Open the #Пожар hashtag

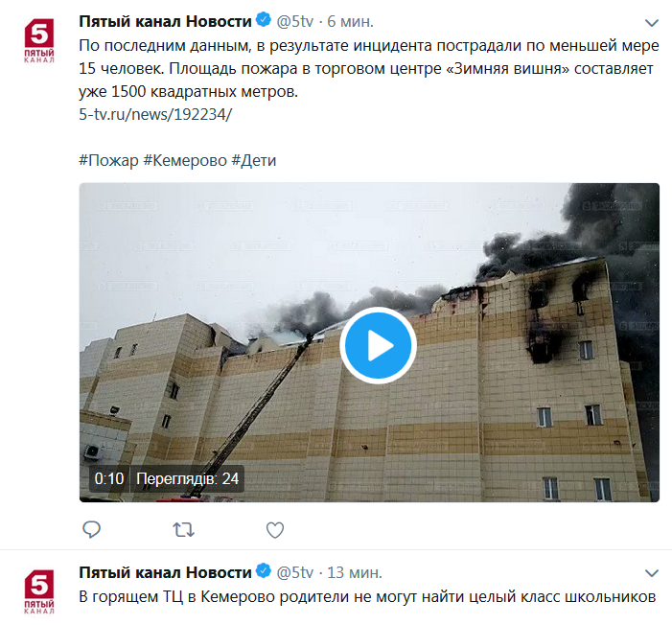[109, 160]
